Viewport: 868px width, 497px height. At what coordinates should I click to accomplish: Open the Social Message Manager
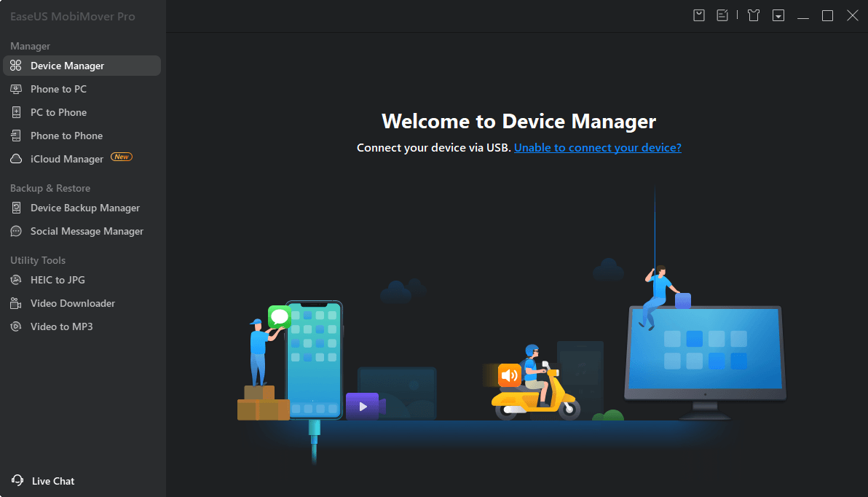(86, 231)
